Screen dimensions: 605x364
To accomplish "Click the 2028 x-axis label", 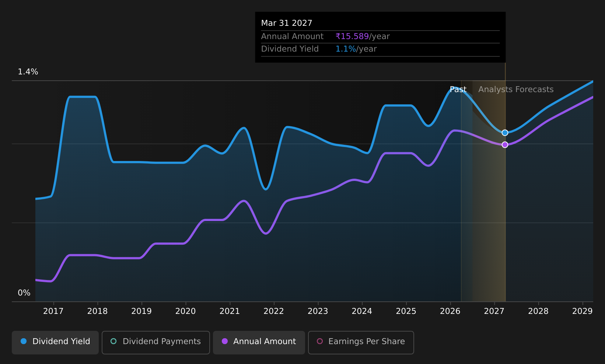I will 538,311.
